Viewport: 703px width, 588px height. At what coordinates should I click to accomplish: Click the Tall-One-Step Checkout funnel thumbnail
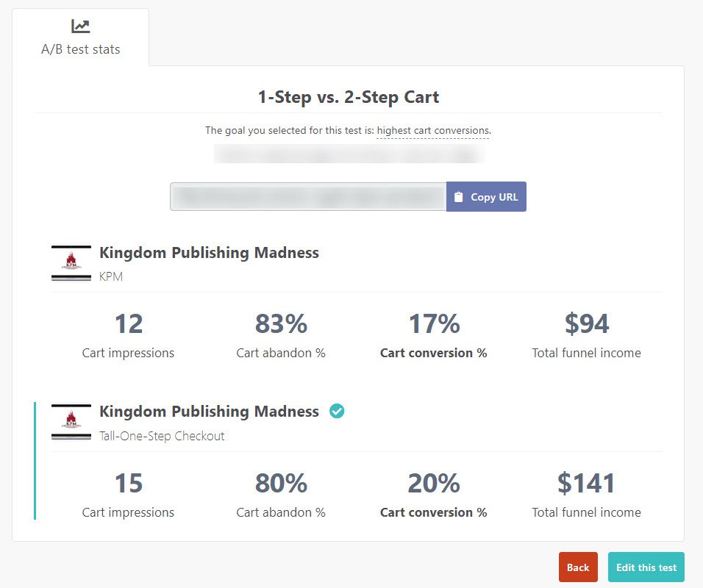(71, 423)
